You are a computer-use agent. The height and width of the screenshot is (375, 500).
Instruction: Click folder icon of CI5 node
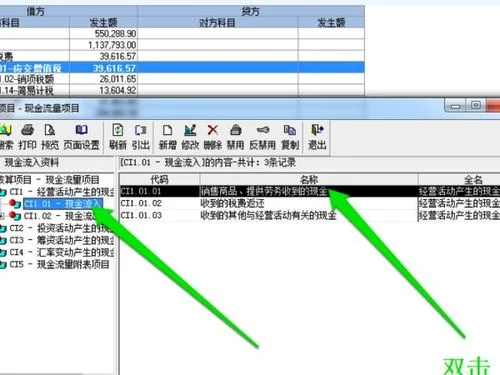[3, 265]
